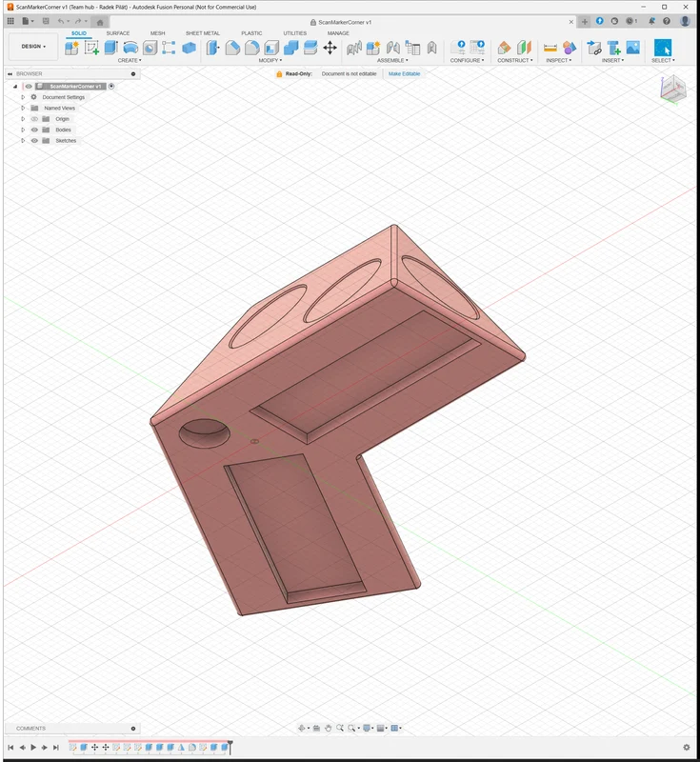Select the Pan hand tool in navigation bar
This screenshot has width=700, height=762.
pyautogui.click(x=329, y=728)
